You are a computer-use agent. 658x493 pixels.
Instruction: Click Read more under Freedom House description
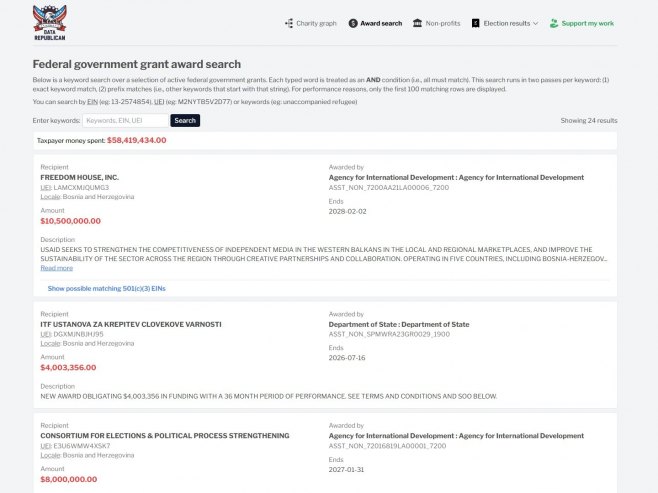(x=57, y=268)
